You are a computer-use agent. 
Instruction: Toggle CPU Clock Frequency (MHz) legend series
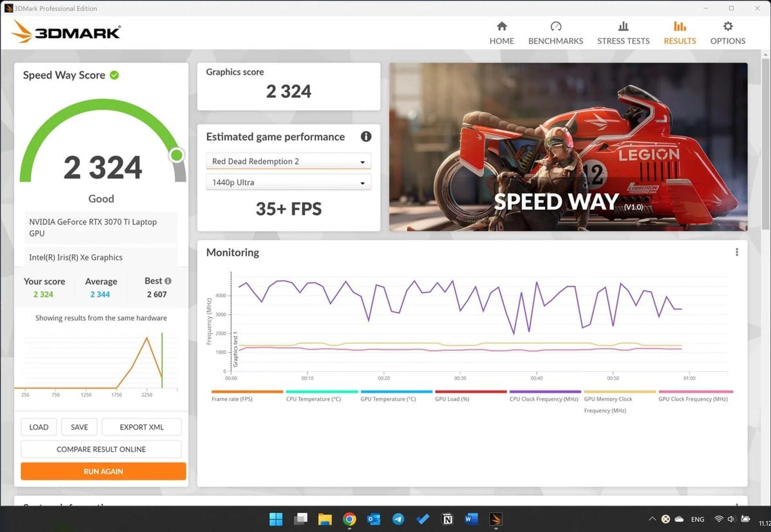(x=545, y=396)
